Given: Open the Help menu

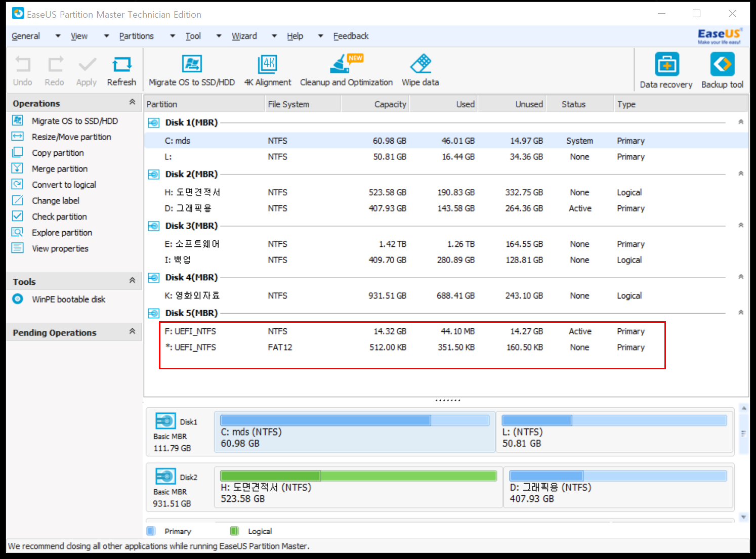Looking at the screenshot, I should pos(295,36).
